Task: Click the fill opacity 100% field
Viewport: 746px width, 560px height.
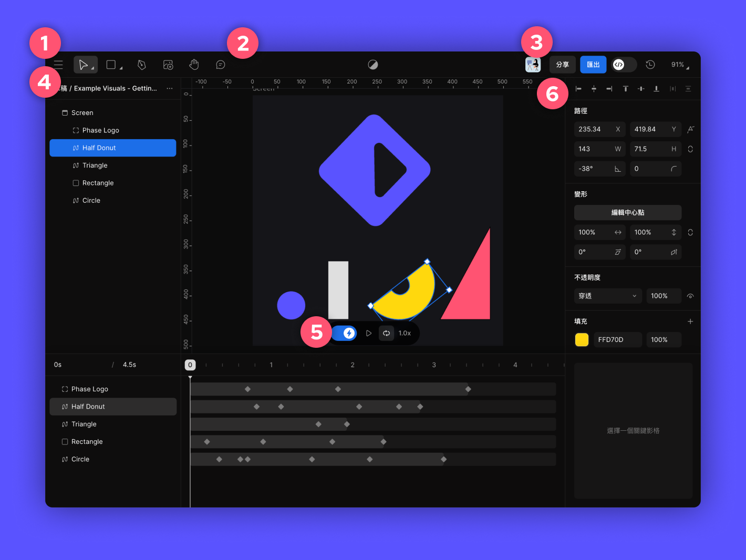Action: coord(664,340)
